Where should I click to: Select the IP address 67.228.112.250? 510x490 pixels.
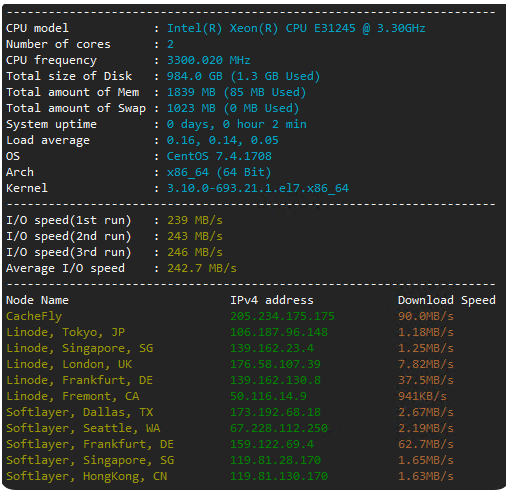[x=279, y=428]
